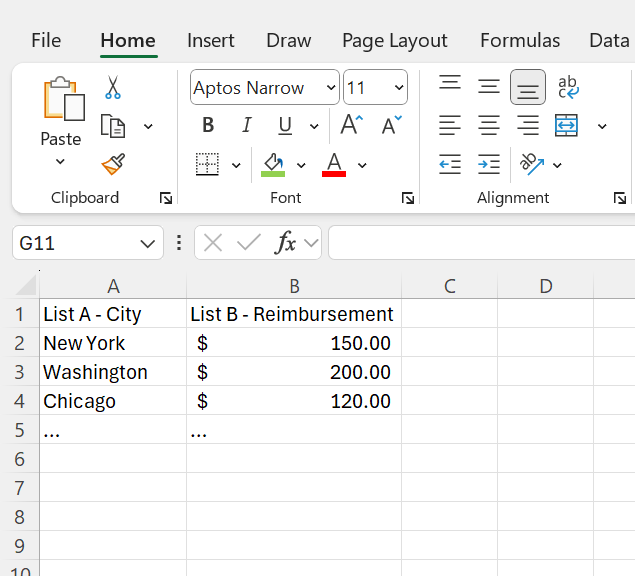Click the Cut scissors icon
The image size is (635, 576).
(113, 87)
